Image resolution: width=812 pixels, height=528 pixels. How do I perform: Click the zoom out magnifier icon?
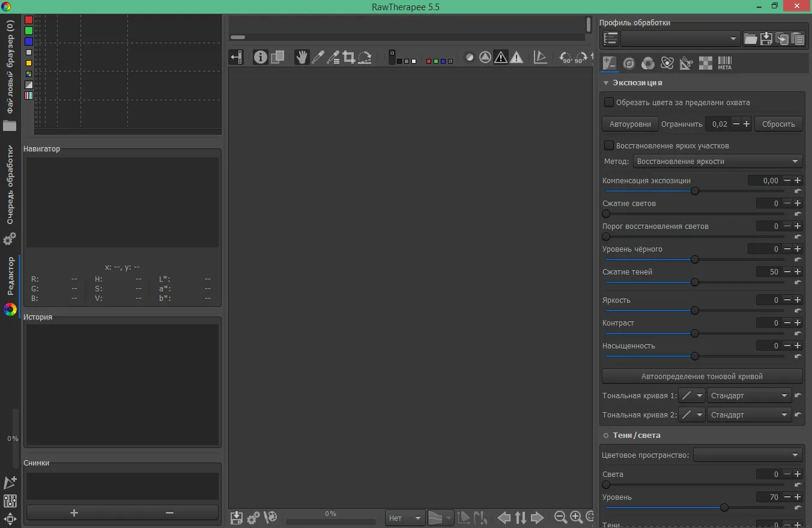(560, 517)
